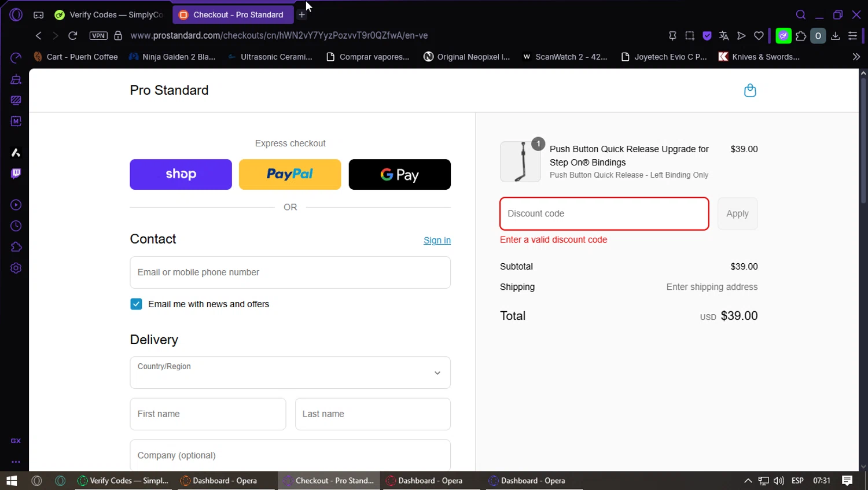Click the Apply discount button
Viewport: 868px width, 490px height.
(x=737, y=213)
